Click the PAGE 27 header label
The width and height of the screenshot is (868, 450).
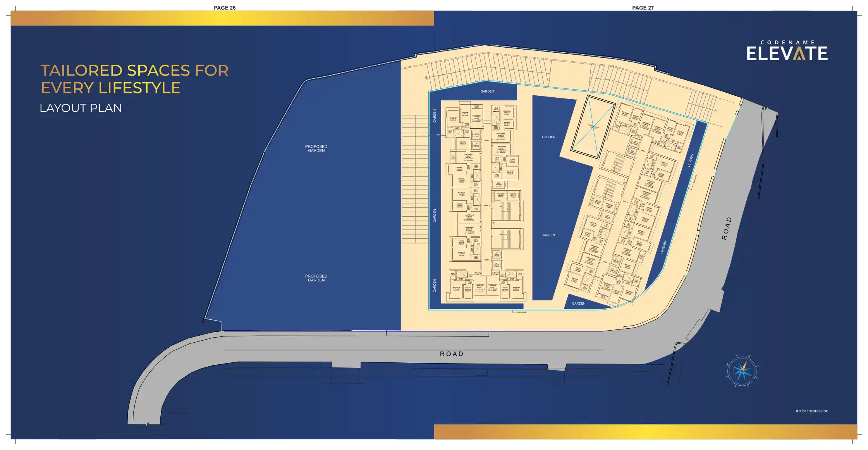(643, 8)
